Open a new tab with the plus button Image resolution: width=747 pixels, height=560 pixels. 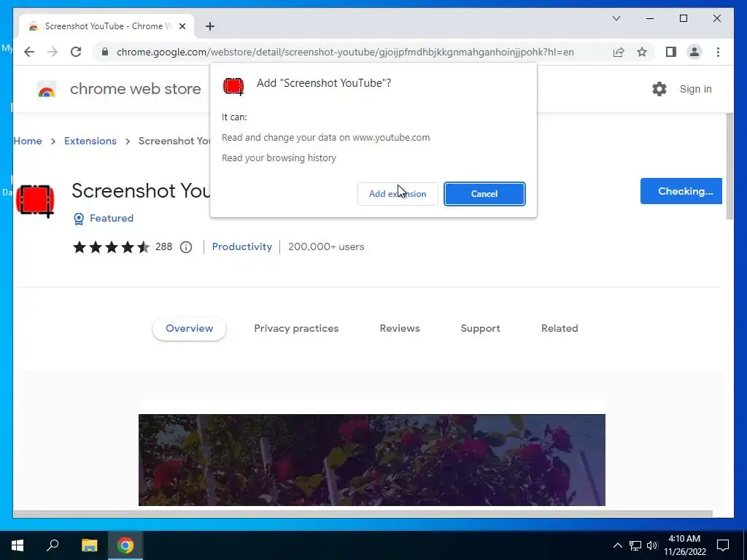[x=210, y=26]
